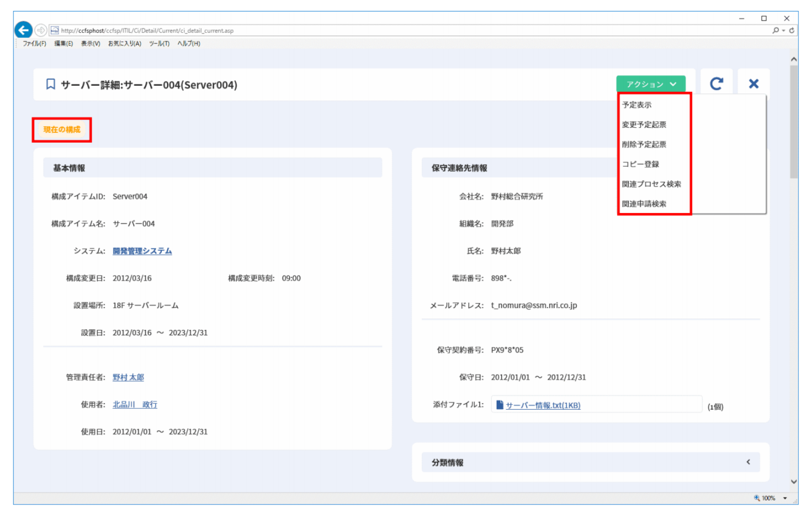
Task: Open the 北品川 政行 user link
Action: 135,404
